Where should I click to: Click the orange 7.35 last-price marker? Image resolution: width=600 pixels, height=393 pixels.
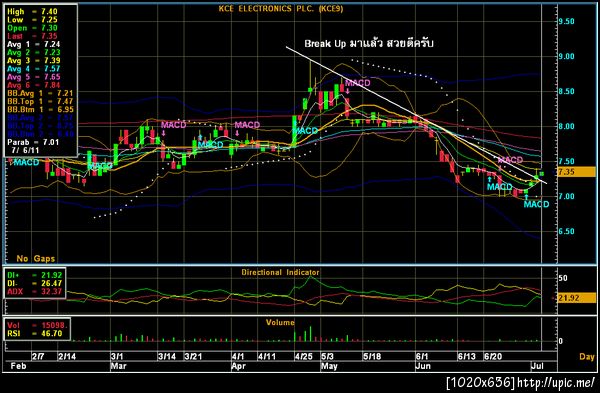(x=576, y=172)
